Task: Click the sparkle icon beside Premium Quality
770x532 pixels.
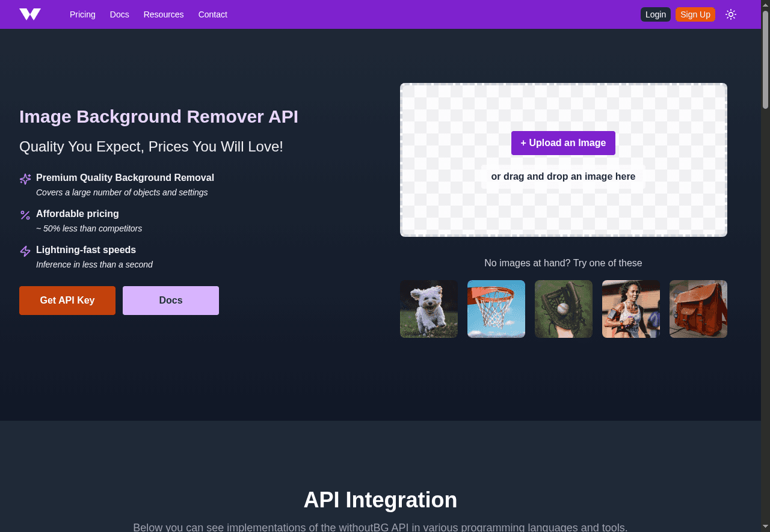Action: coord(25,179)
